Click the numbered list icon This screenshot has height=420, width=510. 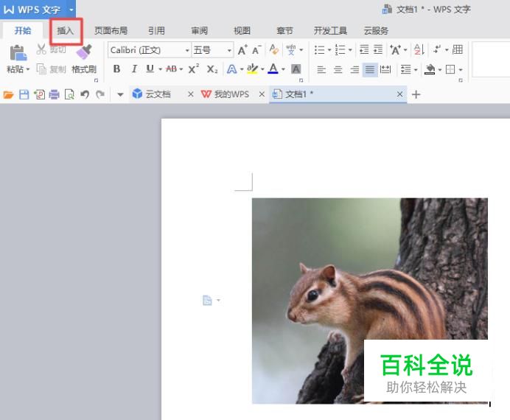coord(340,50)
